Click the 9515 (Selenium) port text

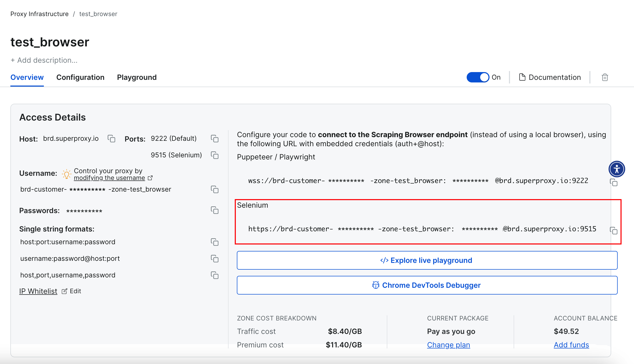(x=176, y=155)
